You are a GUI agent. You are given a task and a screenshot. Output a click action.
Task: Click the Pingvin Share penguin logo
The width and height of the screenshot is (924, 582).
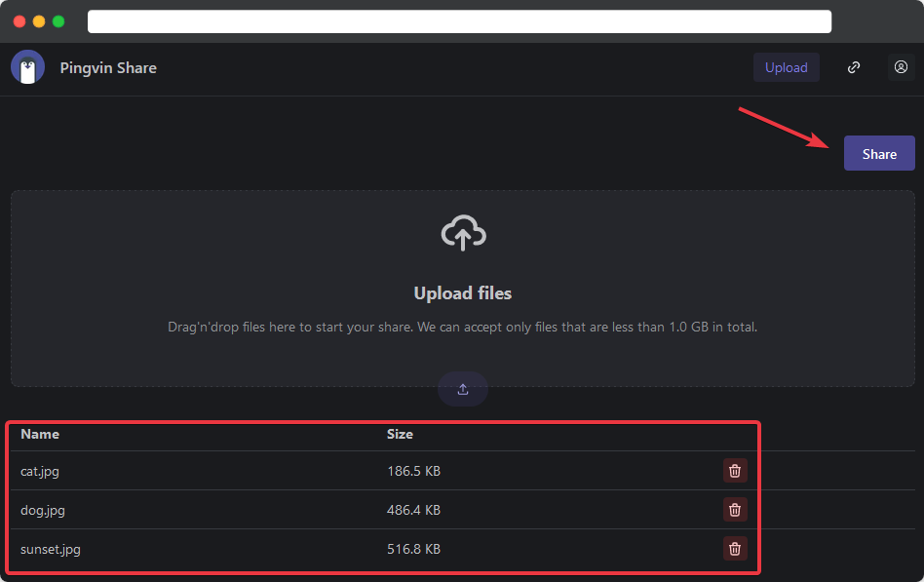pyautogui.click(x=27, y=67)
